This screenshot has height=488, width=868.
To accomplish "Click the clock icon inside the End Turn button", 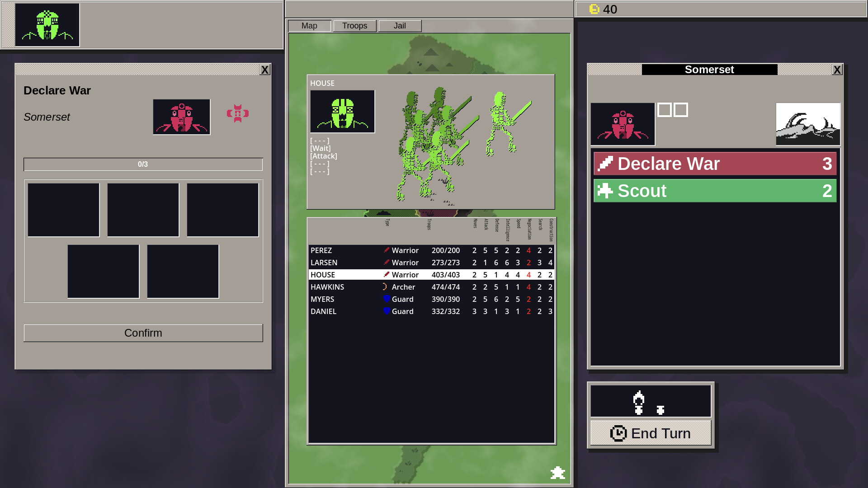I will coord(618,433).
